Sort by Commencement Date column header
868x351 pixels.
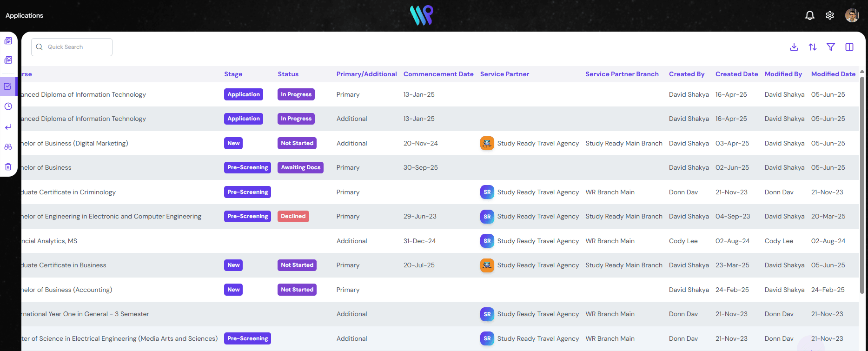438,74
